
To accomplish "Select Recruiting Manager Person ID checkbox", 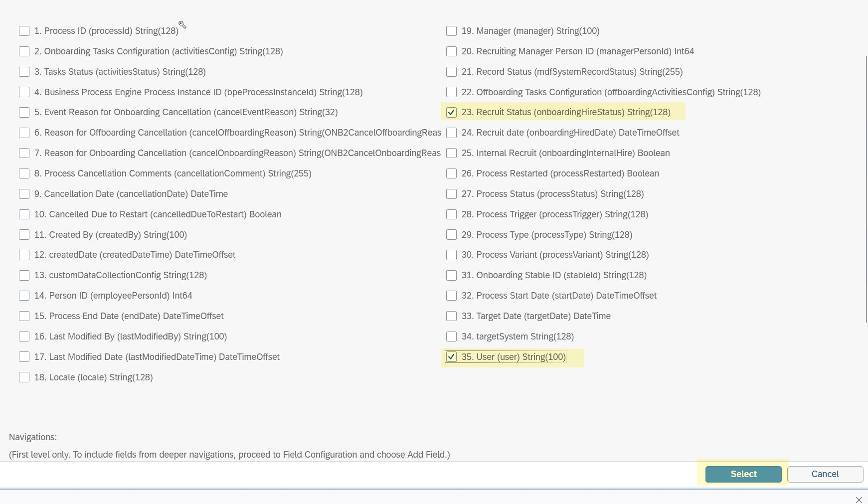I will 451,51.
